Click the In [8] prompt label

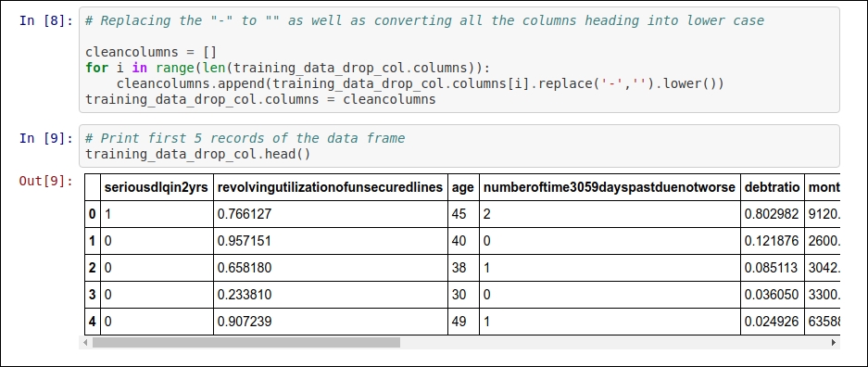click(46, 20)
